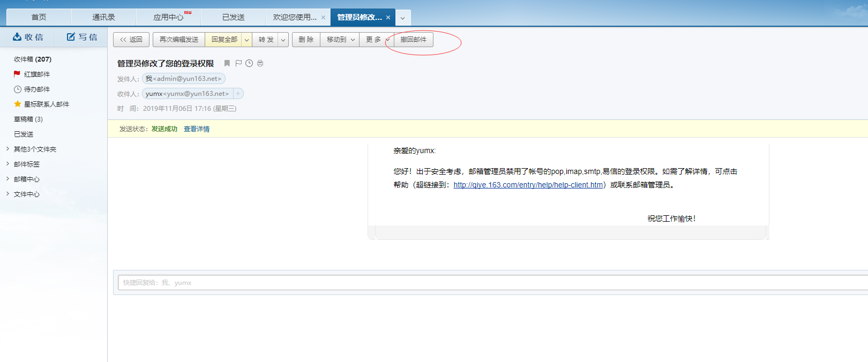
Task: Add recipient yumx to contacts with plus icon
Action: coord(238,94)
